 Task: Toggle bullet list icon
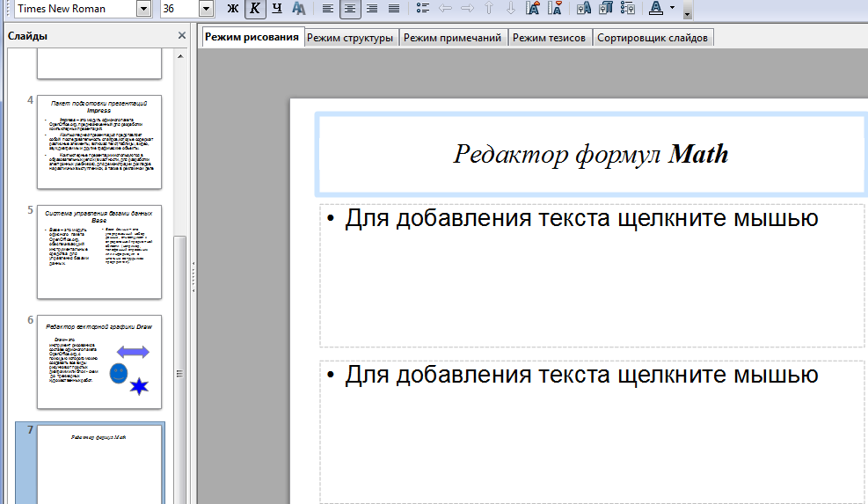423,8
